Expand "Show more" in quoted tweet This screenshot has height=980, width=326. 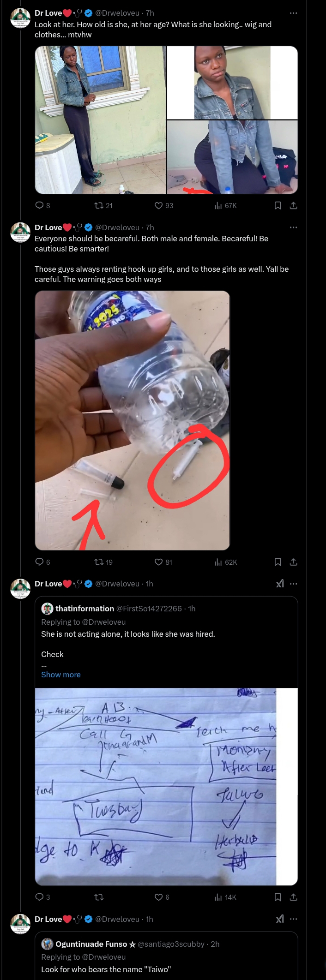pyautogui.click(x=61, y=675)
